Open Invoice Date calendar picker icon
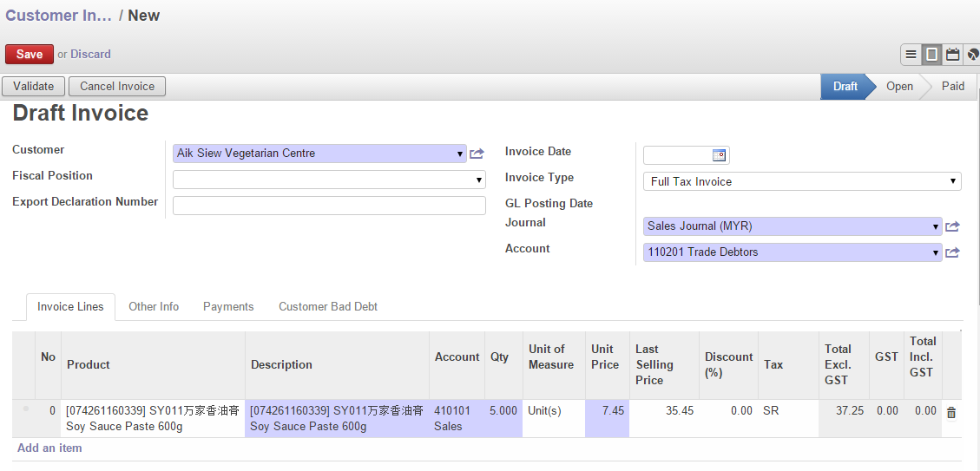This screenshot has width=980, height=471. (719, 155)
